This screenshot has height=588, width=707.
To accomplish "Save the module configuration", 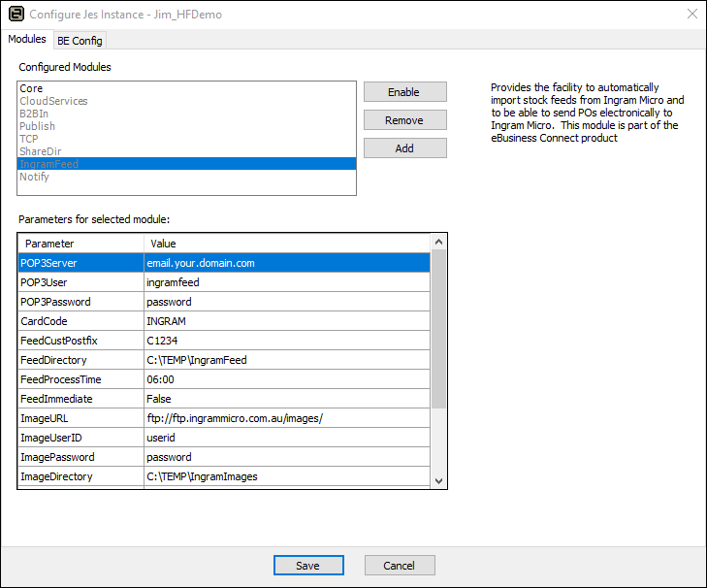I will pyautogui.click(x=308, y=566).
